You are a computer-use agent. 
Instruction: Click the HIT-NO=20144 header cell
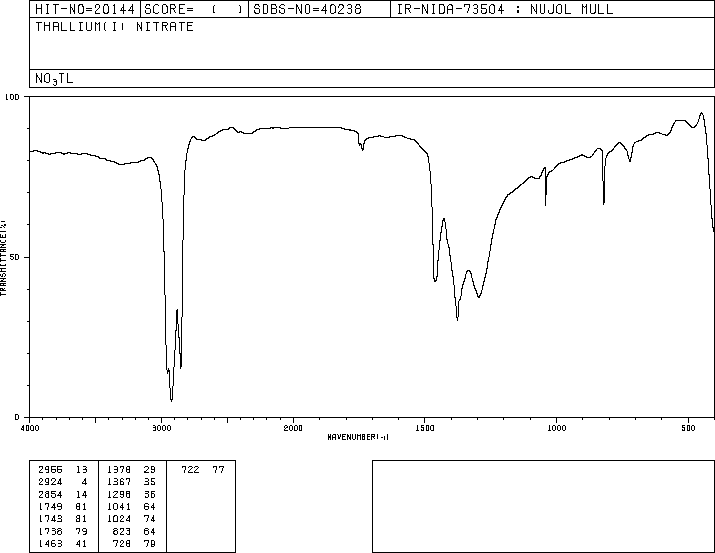click(x=85, y=9)
